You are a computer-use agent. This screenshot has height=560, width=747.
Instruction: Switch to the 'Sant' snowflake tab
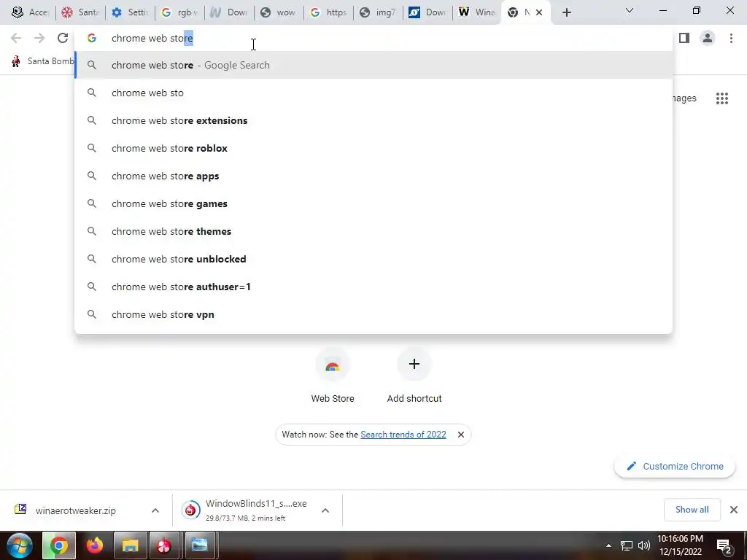tap(80, 13)
